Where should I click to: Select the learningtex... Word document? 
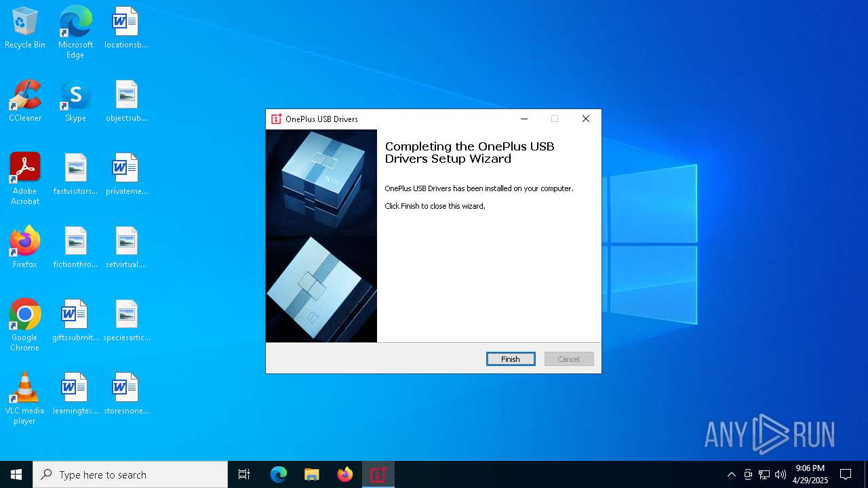click(75, 394)
